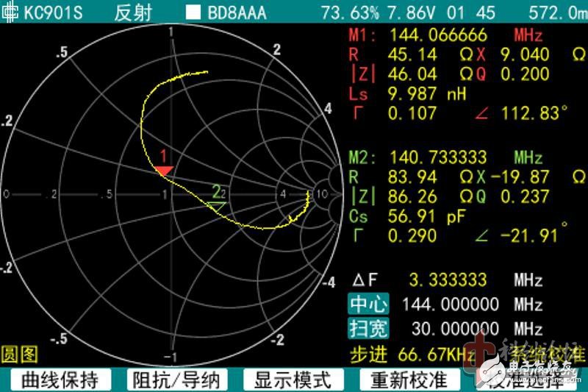The image size is (588, 392).
Task: Select the 扫宽 span label
Action: coord(367,329)
